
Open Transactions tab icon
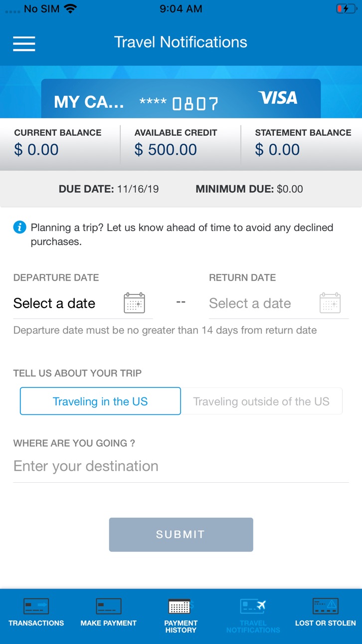36,606
